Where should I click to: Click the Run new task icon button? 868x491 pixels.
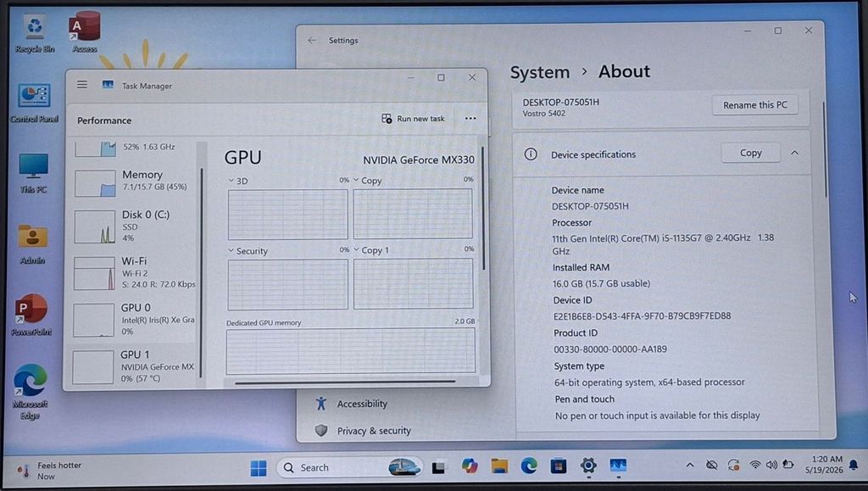click(413, 119)
